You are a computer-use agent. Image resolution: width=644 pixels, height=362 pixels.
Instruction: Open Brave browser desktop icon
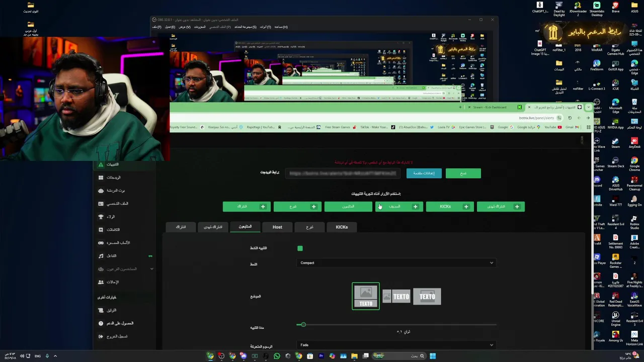click(615, 7)
